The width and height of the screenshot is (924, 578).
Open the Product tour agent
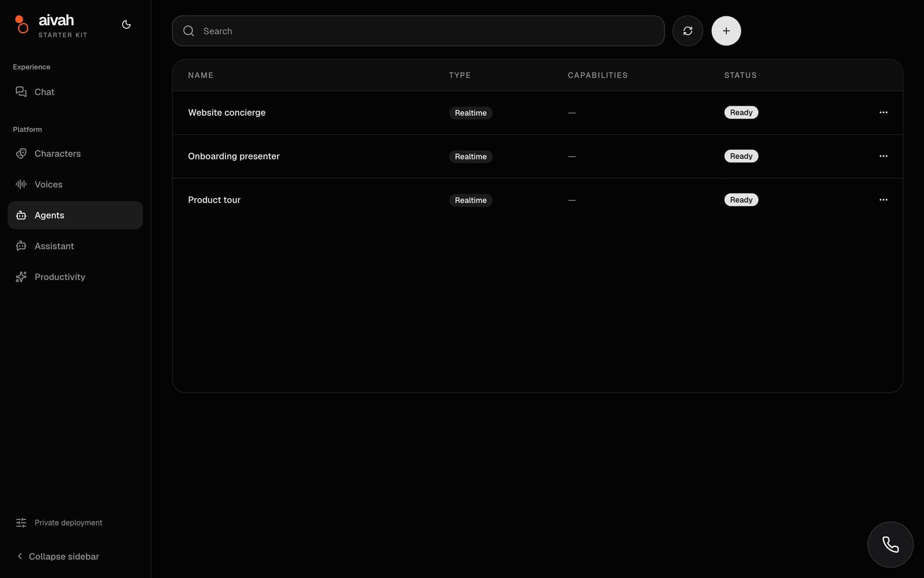pyautogui.click(x=214, y=200)
